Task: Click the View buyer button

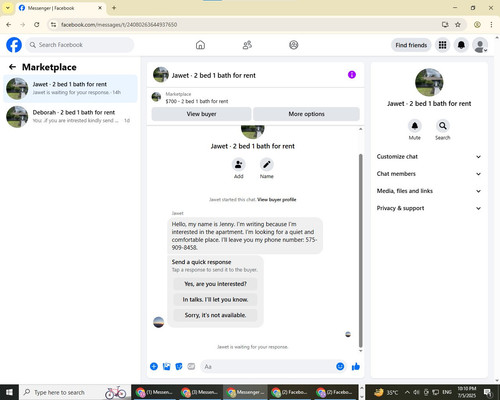Action: coord(201,114)
